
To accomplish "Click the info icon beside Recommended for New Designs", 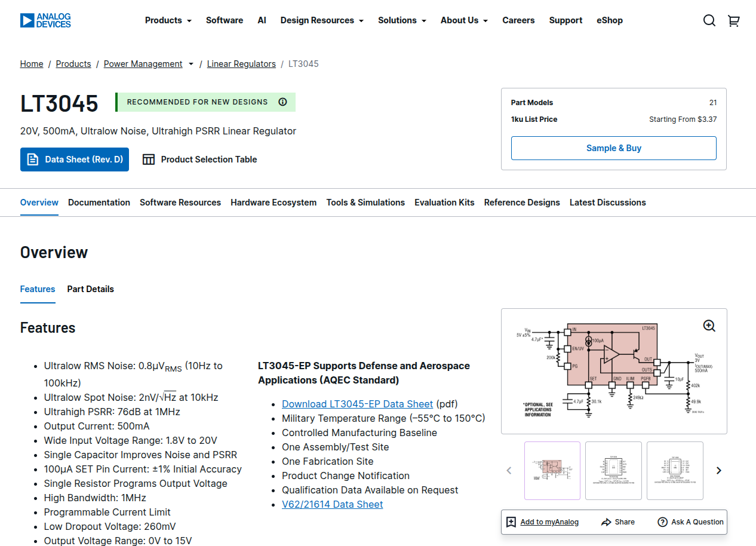I will coord(282,102).
